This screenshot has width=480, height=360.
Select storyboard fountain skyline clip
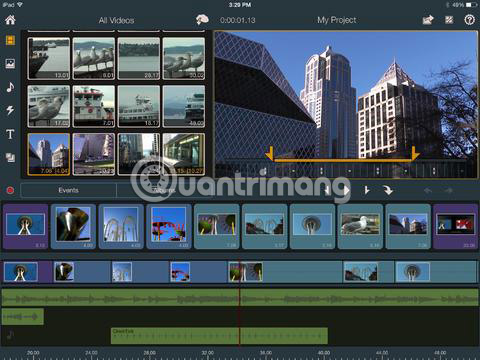click(x=265, y=226)
